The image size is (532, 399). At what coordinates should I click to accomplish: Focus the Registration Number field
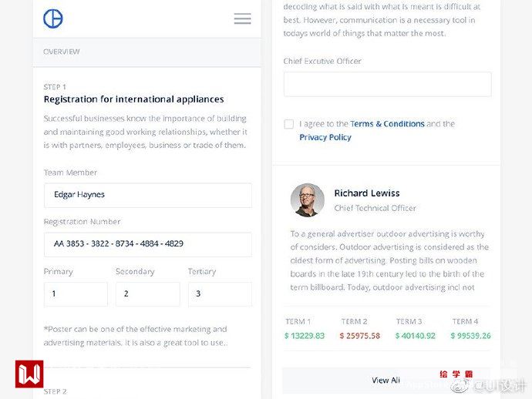[x=147, y=244]
